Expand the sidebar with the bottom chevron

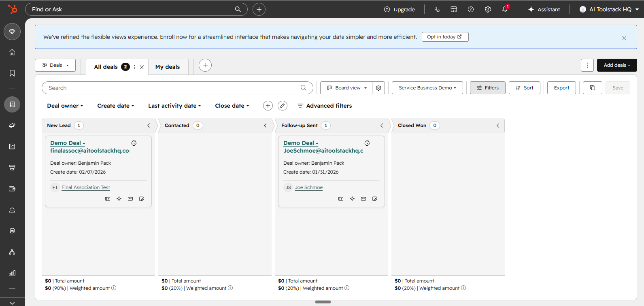12,302
